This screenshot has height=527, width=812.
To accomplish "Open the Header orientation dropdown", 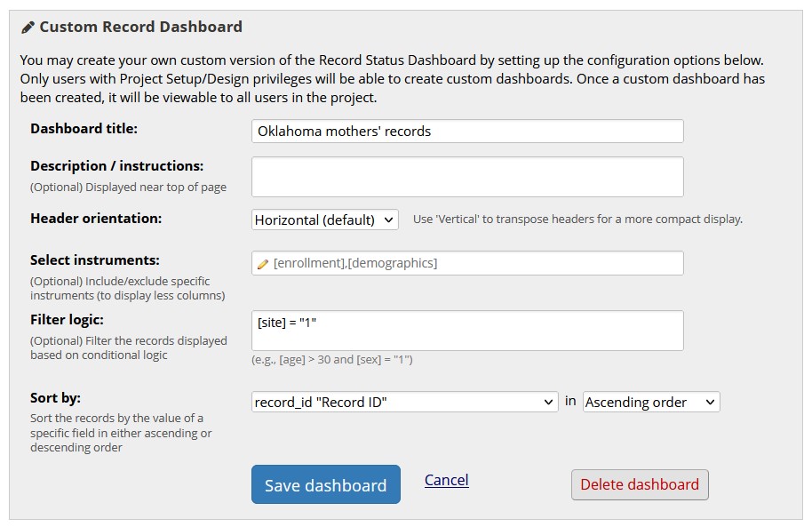I will [x=325, y=220].
